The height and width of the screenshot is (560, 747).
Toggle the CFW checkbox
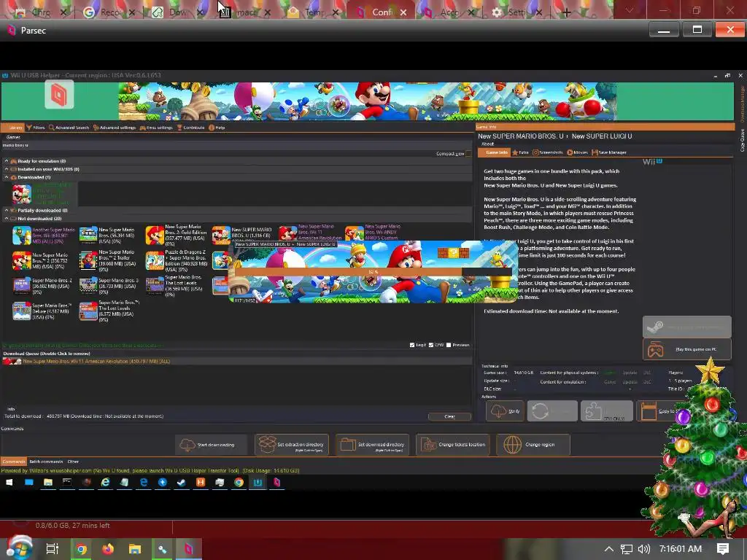(430, 345)
